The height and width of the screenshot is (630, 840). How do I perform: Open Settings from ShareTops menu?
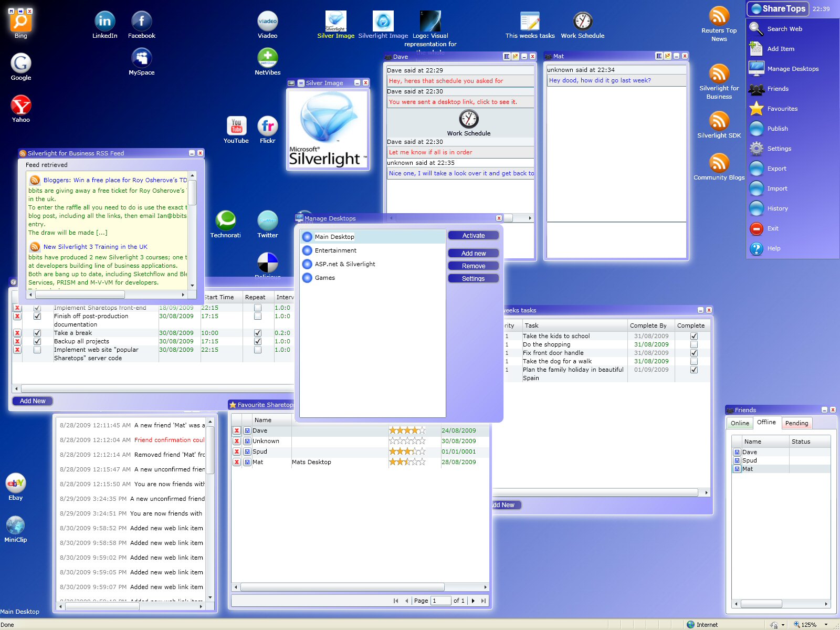[779, 149]
